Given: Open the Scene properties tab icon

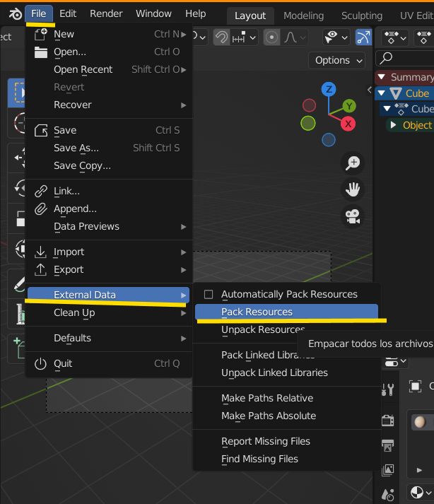Looking at the screenshot, I should click(x=388, y=495).
